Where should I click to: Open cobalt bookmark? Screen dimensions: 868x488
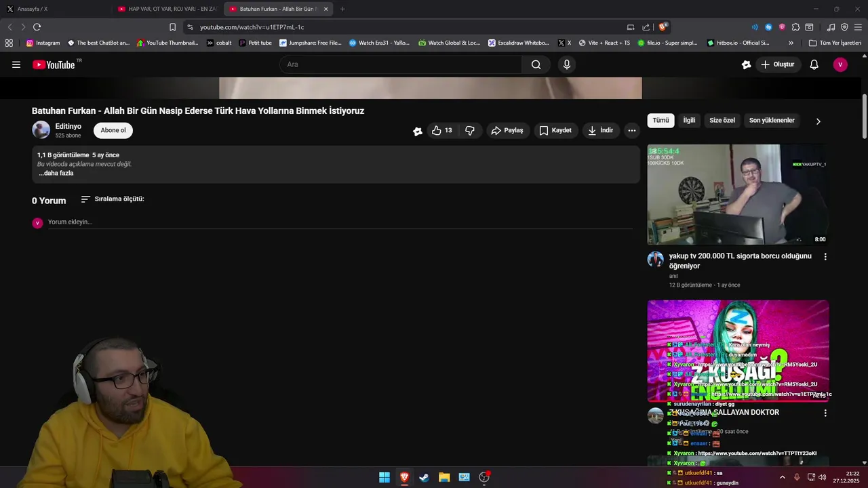219,43
